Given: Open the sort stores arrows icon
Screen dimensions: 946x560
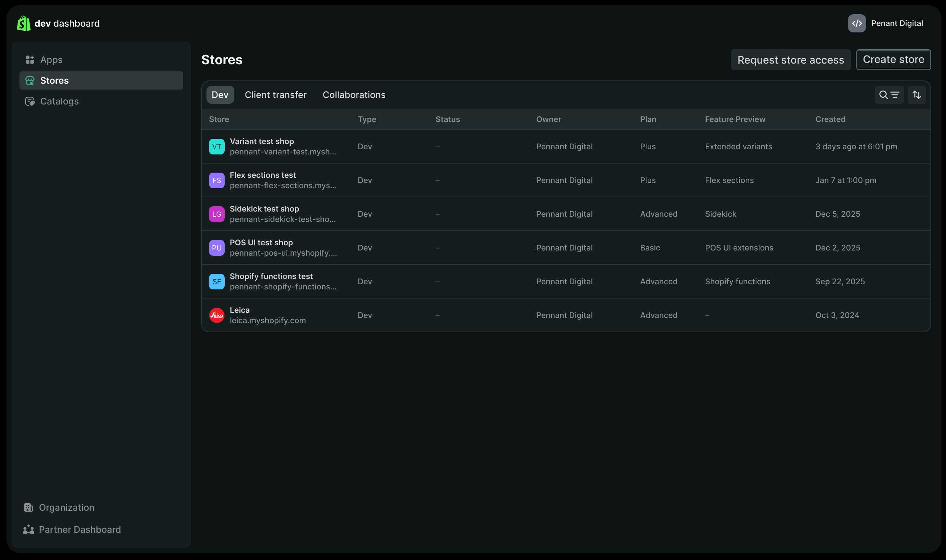Looking at the screenshot, I should click(x=916, y=95).
